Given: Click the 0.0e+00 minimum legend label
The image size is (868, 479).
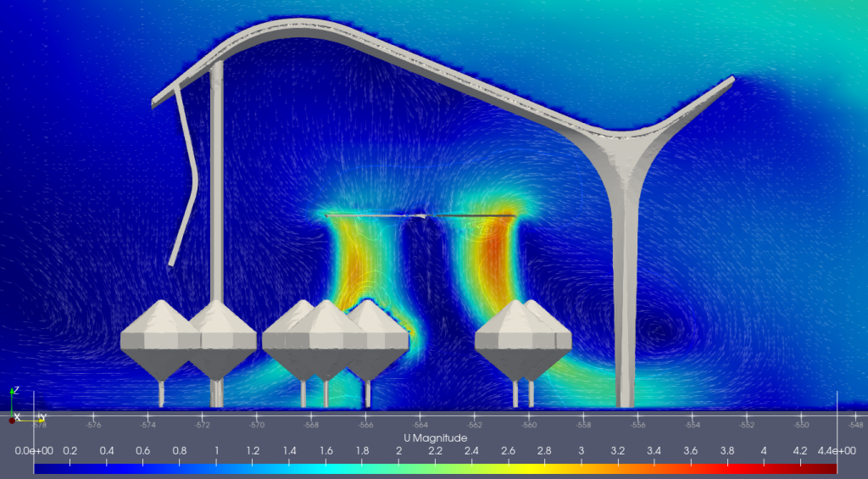Looking at the screenshot, I should pos(32,451).
